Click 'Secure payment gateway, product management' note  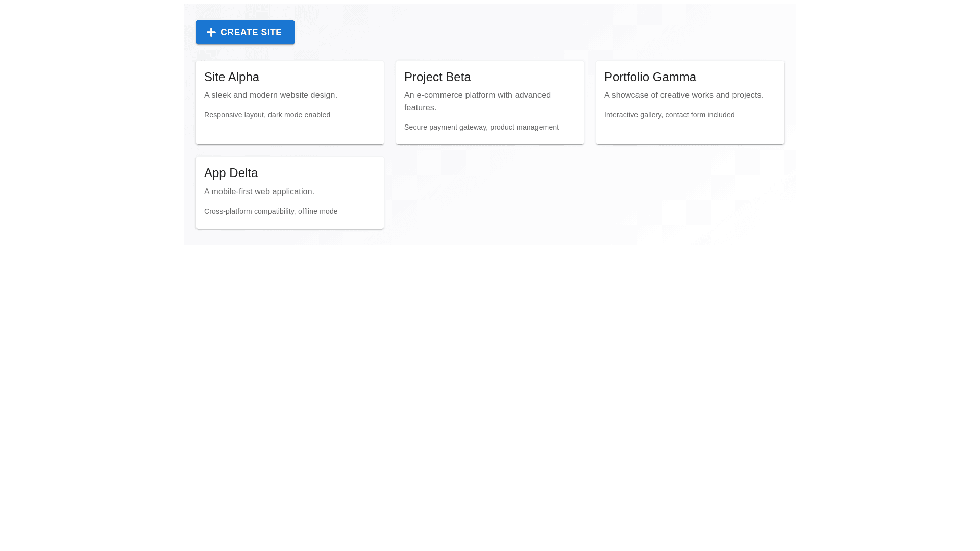[x=481, y=127]
